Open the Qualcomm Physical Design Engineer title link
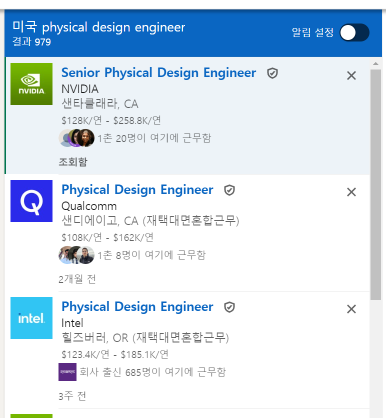This screenshot has width=386, height=418. pos(137,190)
